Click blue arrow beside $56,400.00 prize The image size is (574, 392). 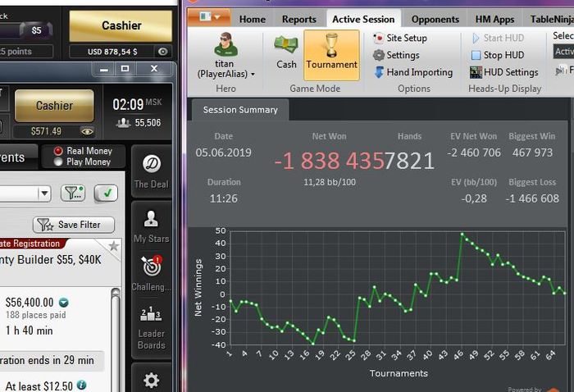pyautogui.click(x=64, y=303)
